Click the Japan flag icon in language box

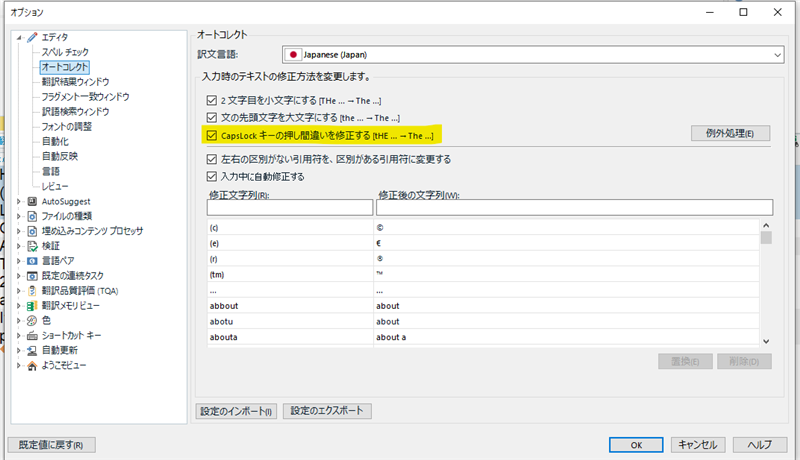[x=293, y=55]
